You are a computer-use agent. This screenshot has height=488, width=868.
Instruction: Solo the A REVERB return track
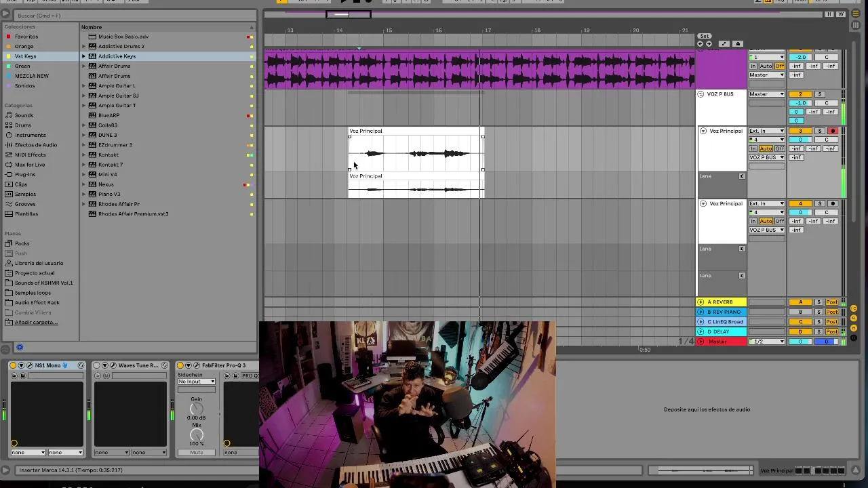click(818, 302)
